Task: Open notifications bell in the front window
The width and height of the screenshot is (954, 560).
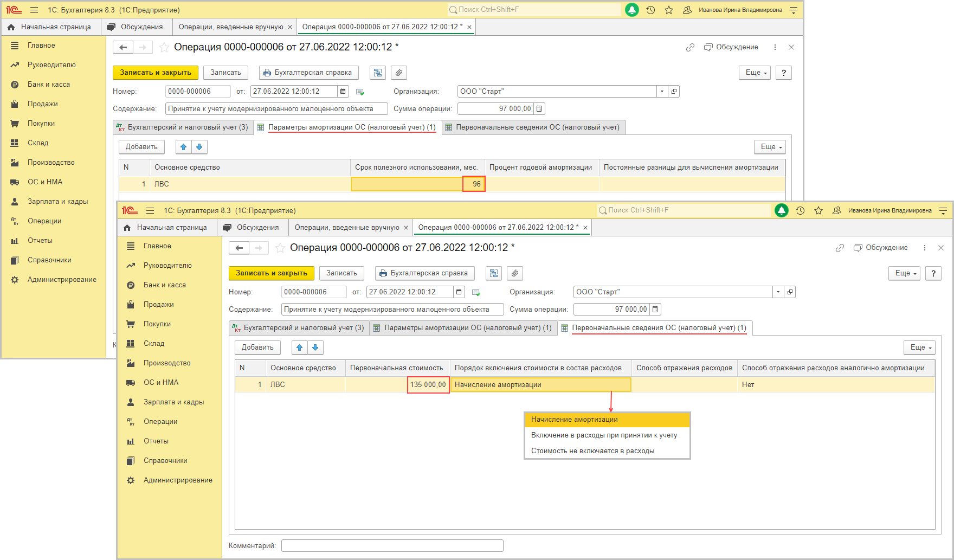Action: tap(781, 210)
